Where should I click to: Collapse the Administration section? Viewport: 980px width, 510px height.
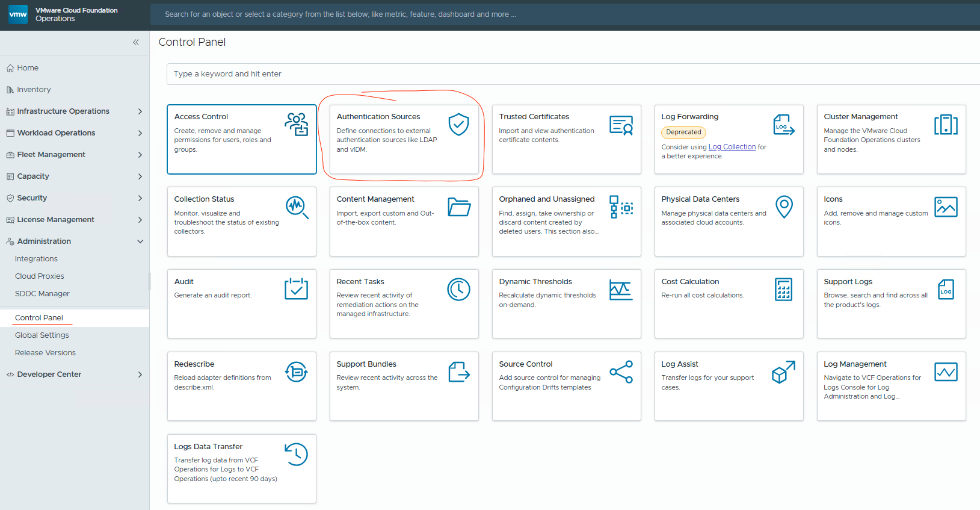click(140, 241)
